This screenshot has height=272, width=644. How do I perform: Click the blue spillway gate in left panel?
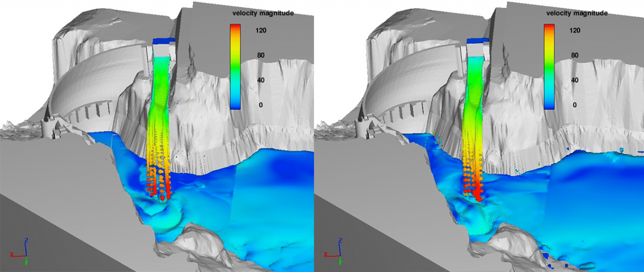coord(164,40)
